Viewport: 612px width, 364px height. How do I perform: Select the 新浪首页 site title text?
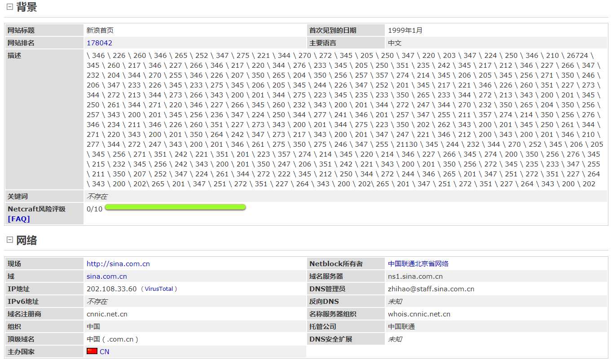[100, 31]
